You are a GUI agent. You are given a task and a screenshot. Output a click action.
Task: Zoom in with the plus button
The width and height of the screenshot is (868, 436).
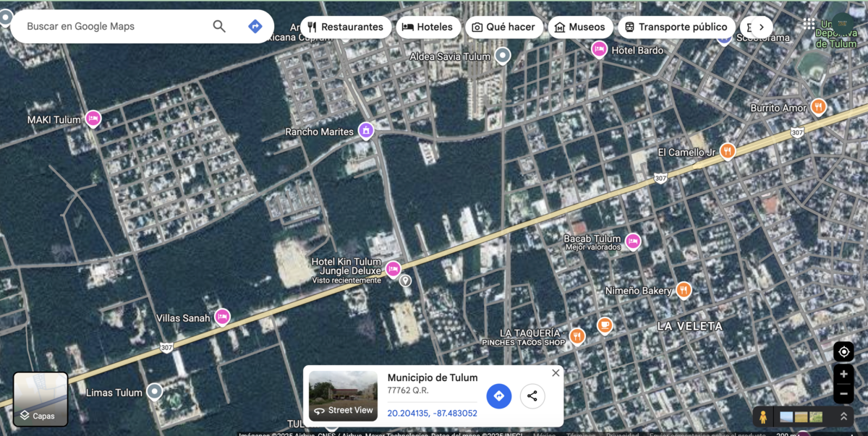click(x=843, y=375)
